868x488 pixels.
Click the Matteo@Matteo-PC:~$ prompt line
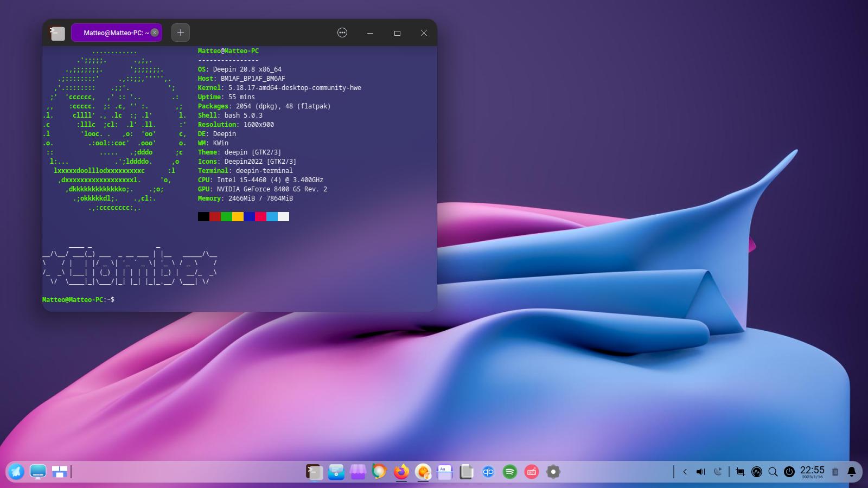(78, 299)
